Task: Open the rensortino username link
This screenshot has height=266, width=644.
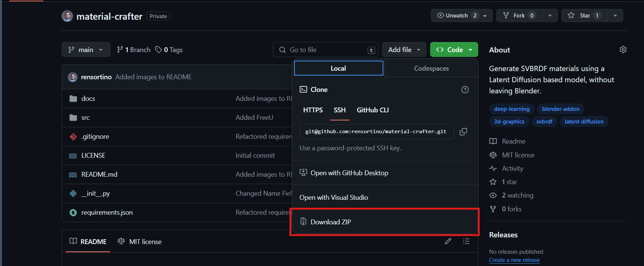Action: 96,77
